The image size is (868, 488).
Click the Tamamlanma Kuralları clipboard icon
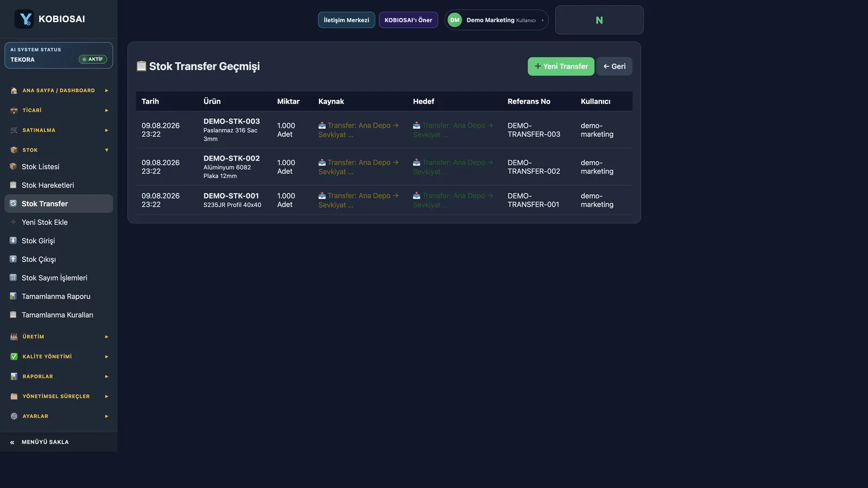(x=13, y=314)
